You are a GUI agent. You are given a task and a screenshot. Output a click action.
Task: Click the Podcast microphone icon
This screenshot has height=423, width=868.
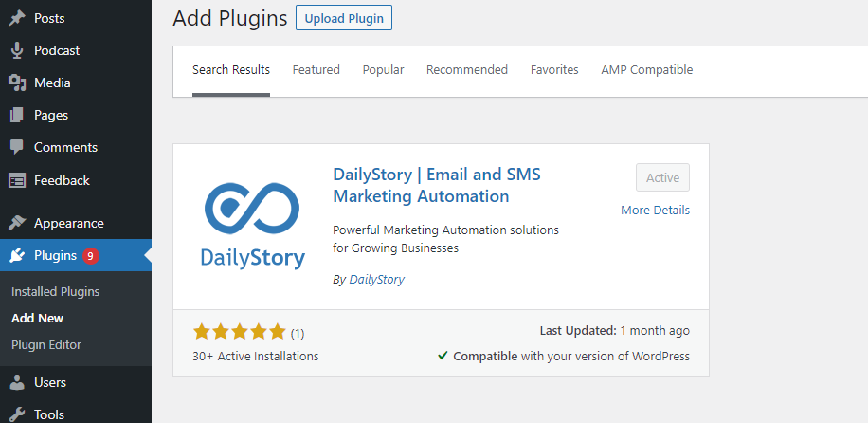17,50
